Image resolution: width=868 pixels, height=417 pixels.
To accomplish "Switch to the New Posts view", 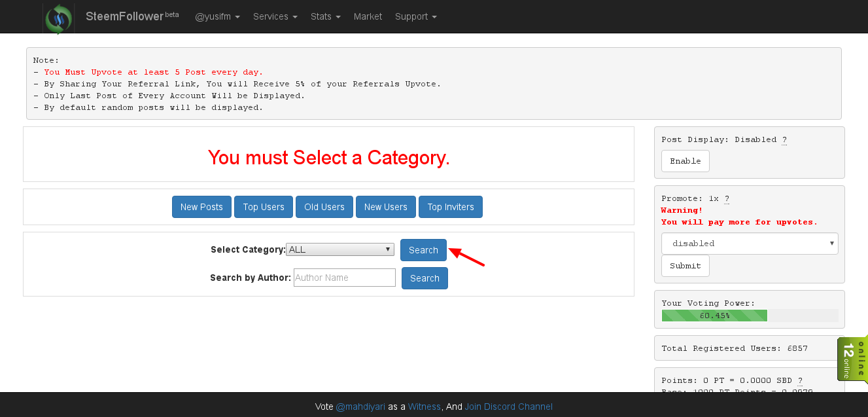I will [x=201, y=206].
